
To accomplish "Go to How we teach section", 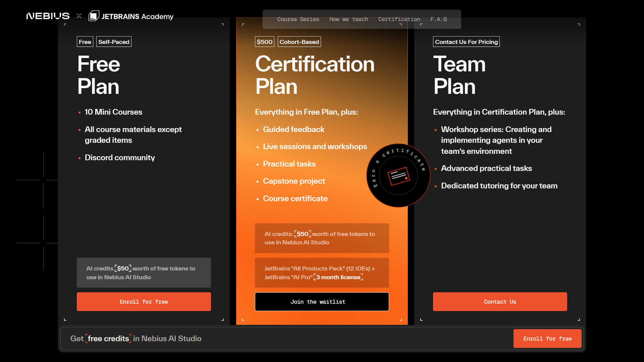I will (348, 19).
